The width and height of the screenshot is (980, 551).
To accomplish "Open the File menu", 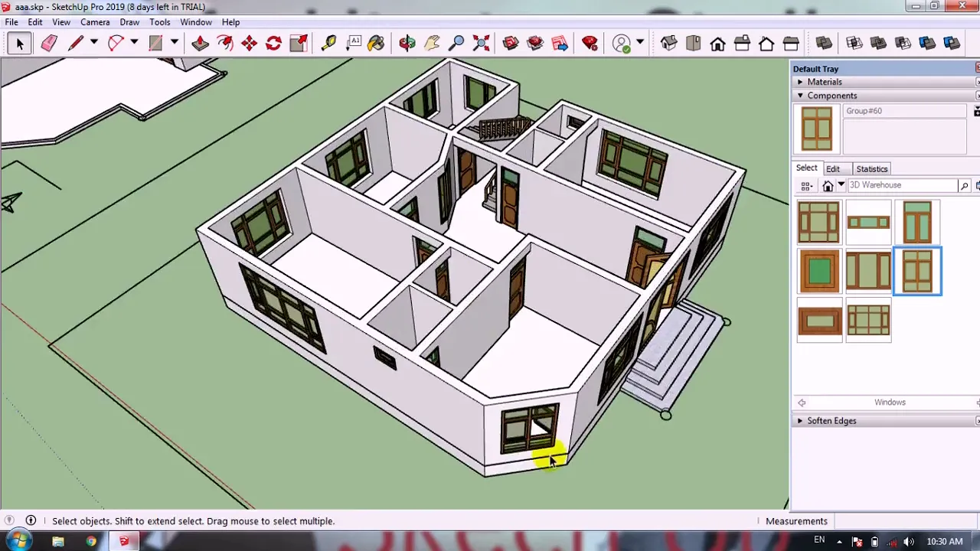I will [11, 22].
